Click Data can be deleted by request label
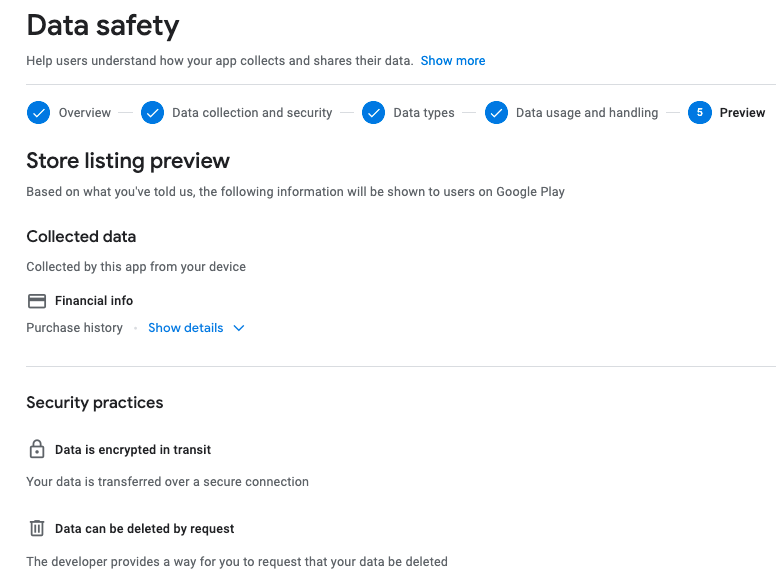This screenshot has height=585, width=776. pos(145,529)
